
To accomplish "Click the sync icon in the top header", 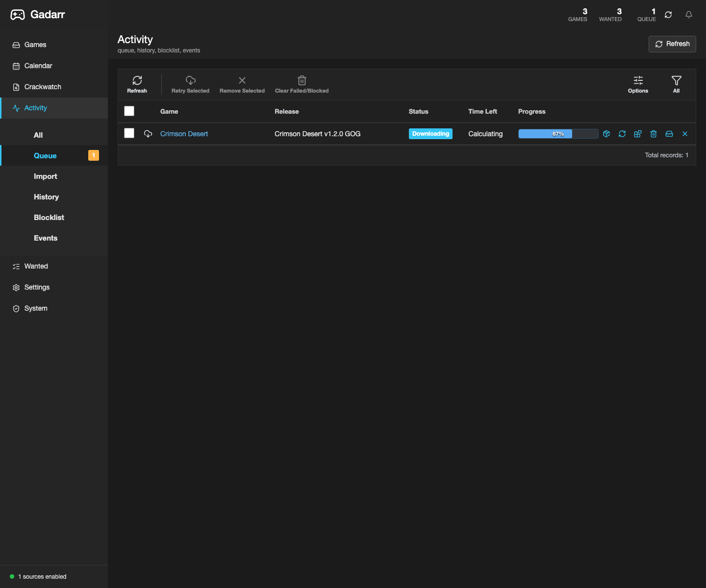I will 668,15.
